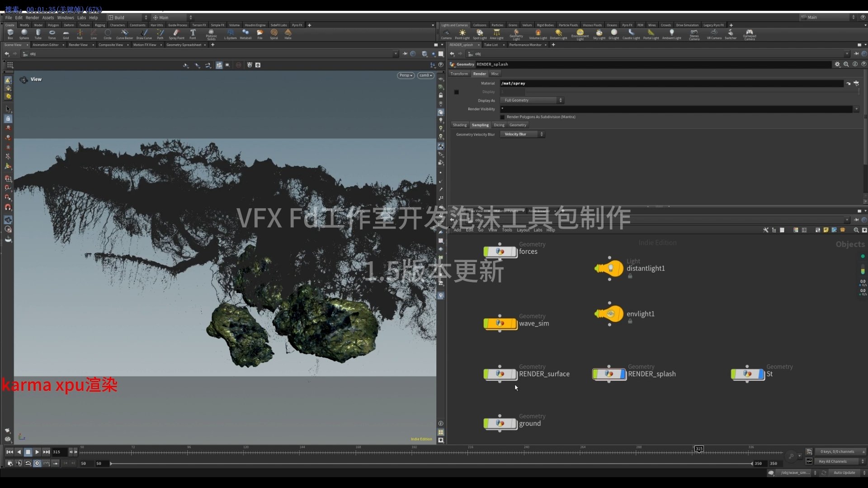This screenshot has width=868, height=488.
Task: Open the camera selector showing cam8
Action: (425, 75)
